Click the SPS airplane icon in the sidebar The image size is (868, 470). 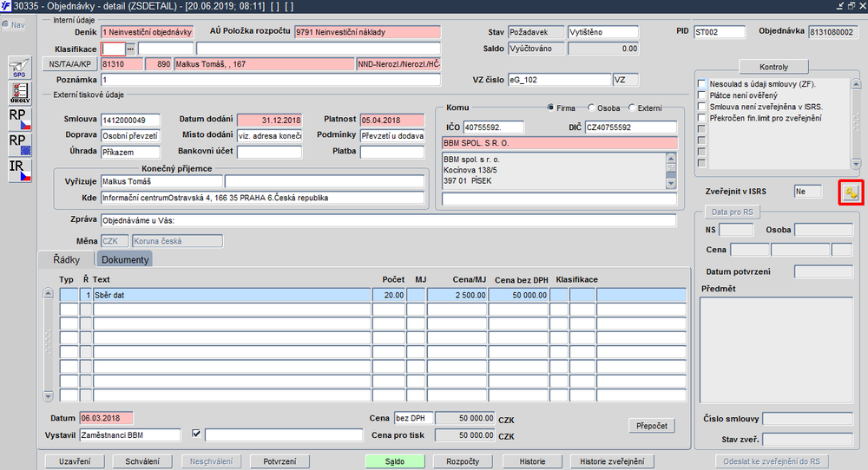pos(19,68)
